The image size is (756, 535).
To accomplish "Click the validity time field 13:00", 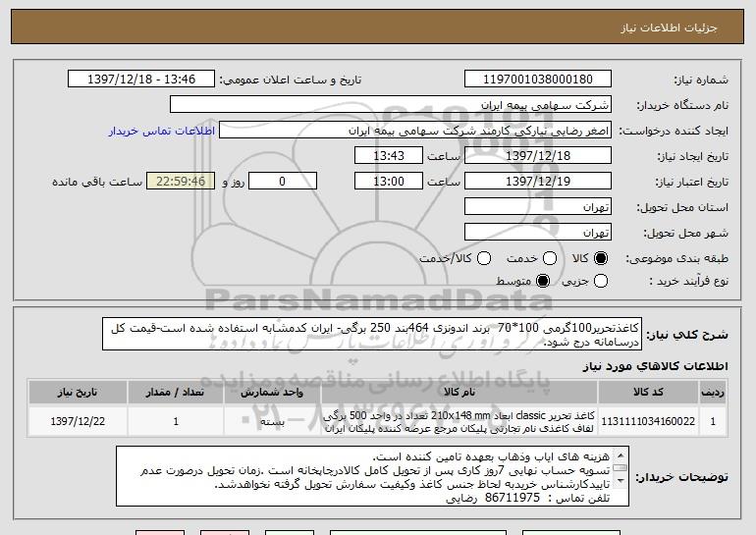I will [389, 182].
